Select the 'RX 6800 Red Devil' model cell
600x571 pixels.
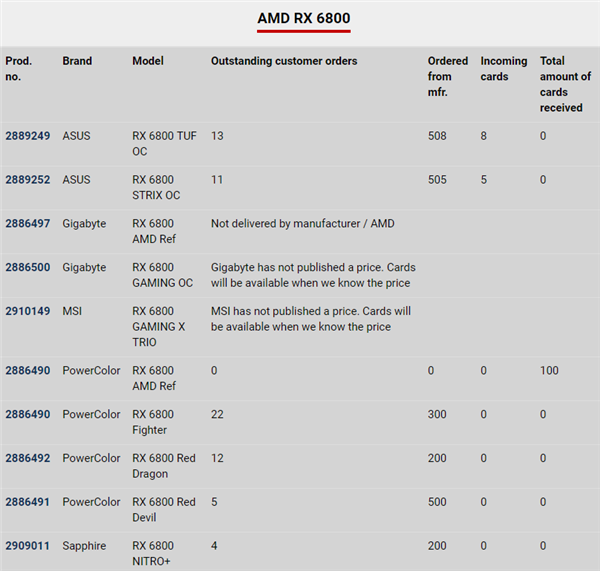point(164,510)
